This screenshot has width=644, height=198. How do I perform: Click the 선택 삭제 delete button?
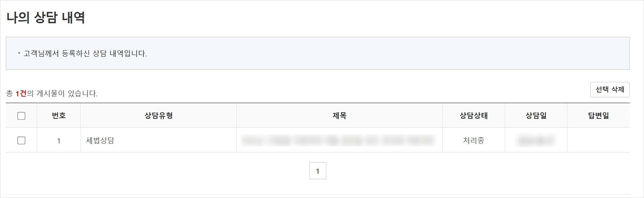coord(610,89)
